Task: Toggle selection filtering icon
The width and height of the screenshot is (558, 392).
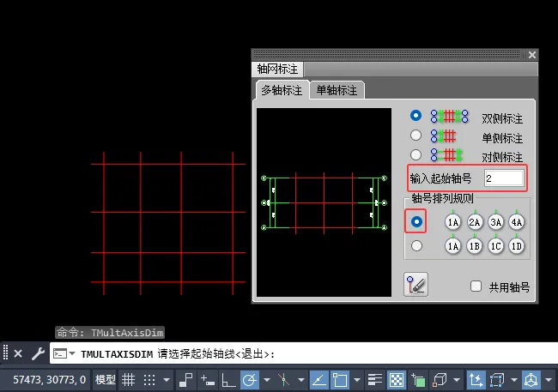Action: point(497,380)
